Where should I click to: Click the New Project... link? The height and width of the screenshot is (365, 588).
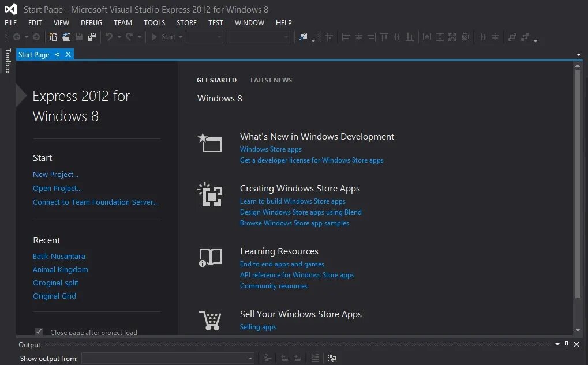tap(55, 174)
